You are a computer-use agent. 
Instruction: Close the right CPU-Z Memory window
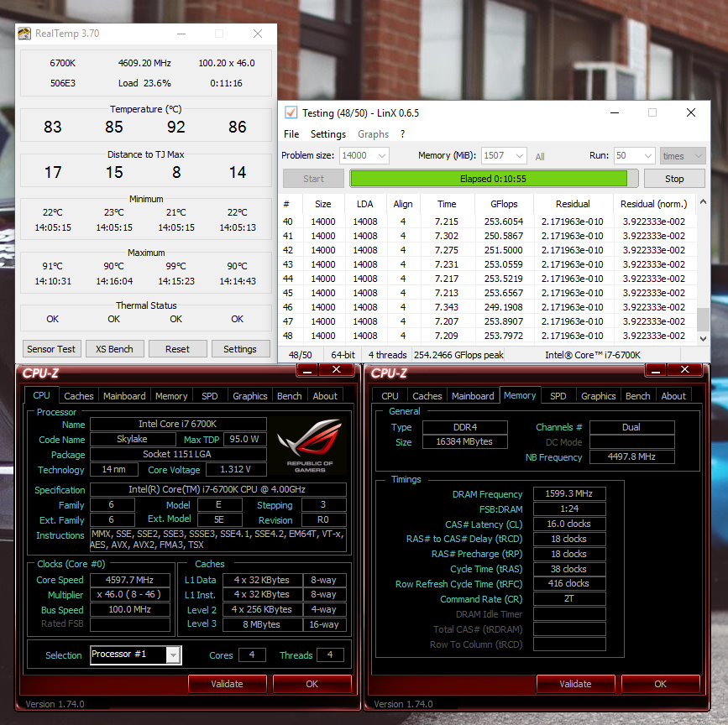[685, 370]
